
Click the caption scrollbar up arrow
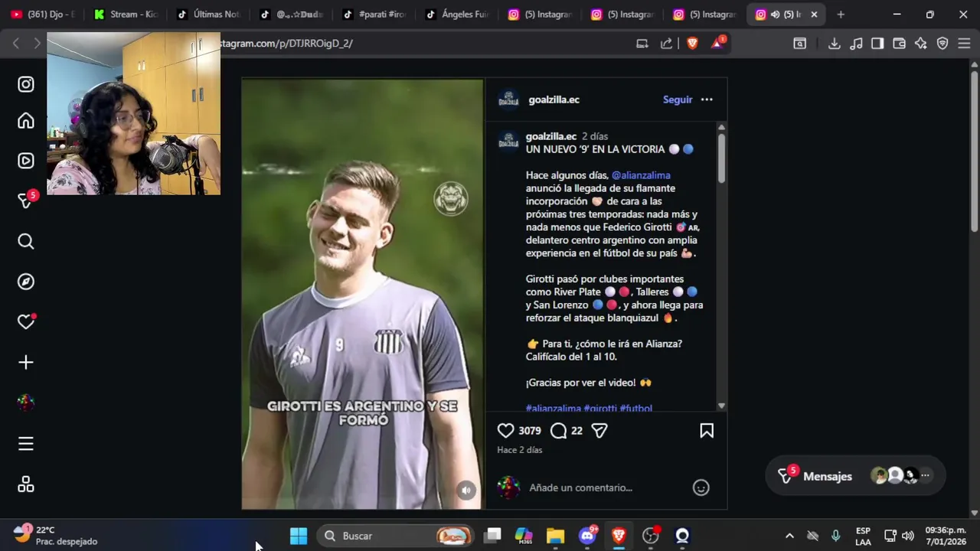(x=721, y=128)
